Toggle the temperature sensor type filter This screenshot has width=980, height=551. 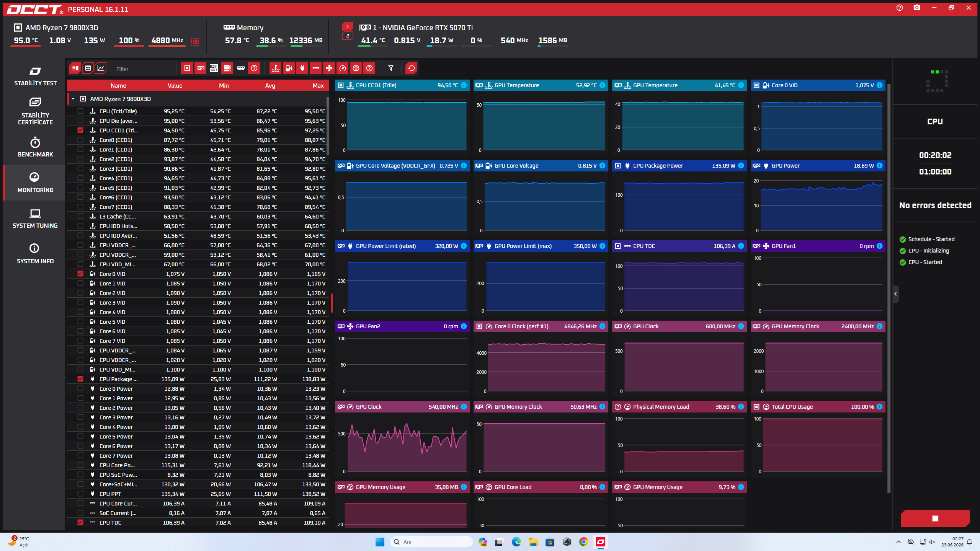275,68
